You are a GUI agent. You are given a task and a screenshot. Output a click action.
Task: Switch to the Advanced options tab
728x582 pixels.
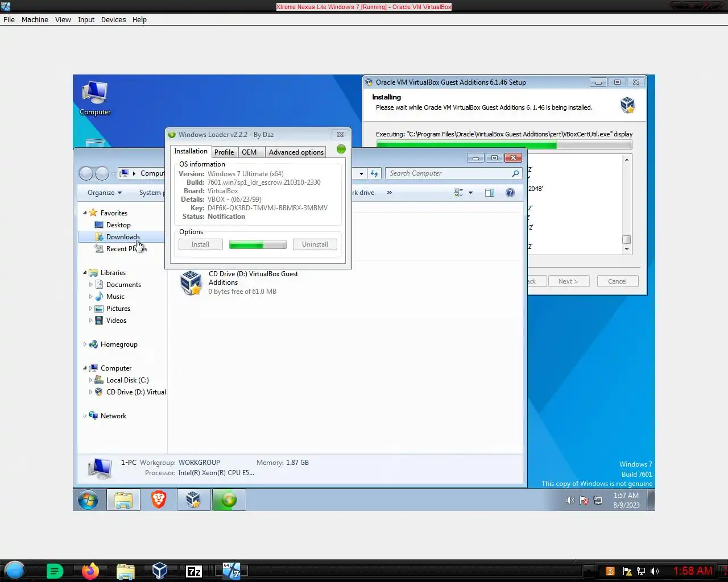click(296, 152)
